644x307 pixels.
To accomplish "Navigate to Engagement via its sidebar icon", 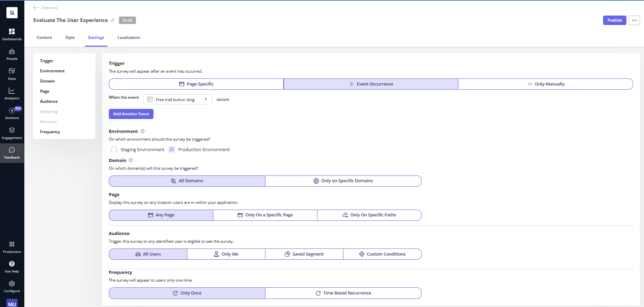I will 12,132.
